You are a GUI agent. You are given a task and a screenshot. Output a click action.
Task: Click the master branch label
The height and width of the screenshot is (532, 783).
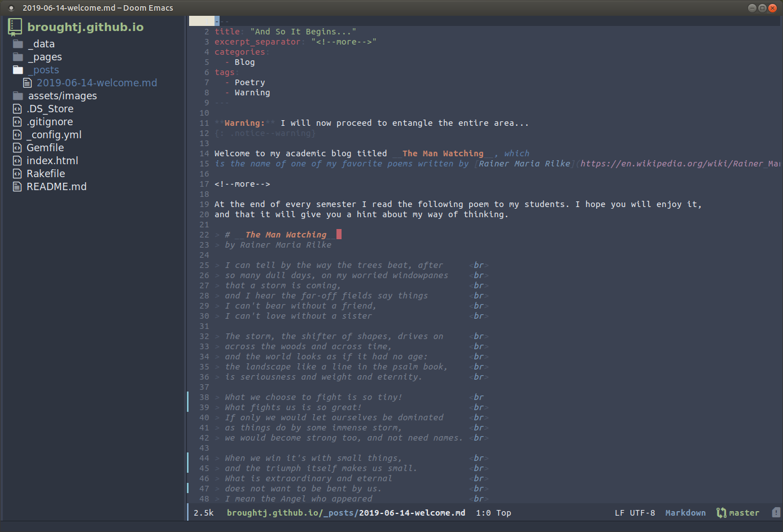[744, 513]
